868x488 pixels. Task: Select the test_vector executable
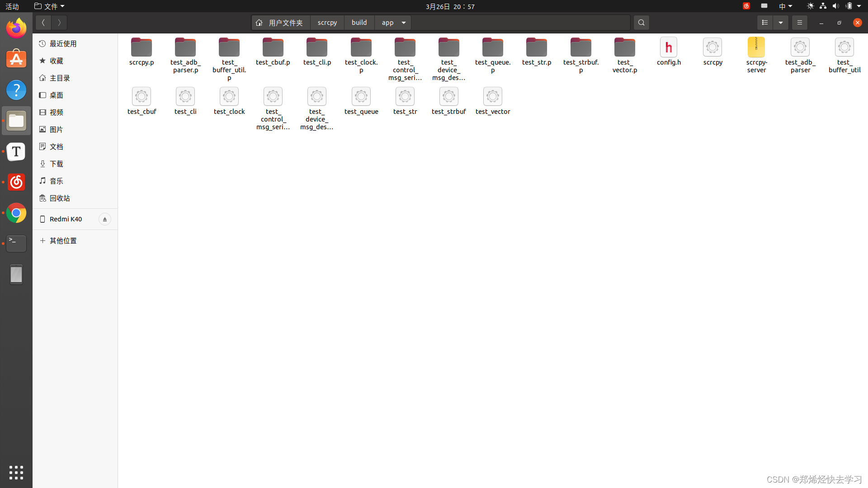(493, 101)
